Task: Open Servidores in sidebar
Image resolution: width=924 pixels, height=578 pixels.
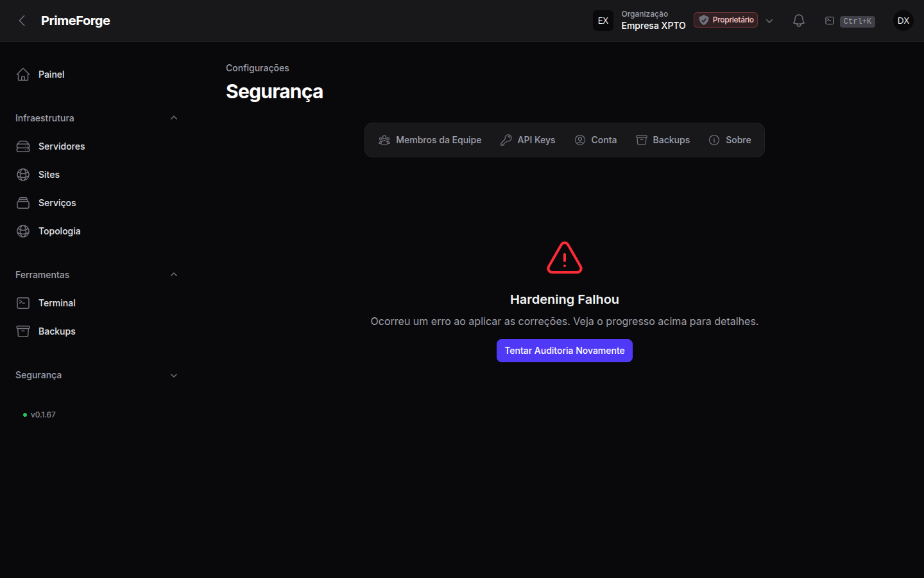Action: coord(96,146)
